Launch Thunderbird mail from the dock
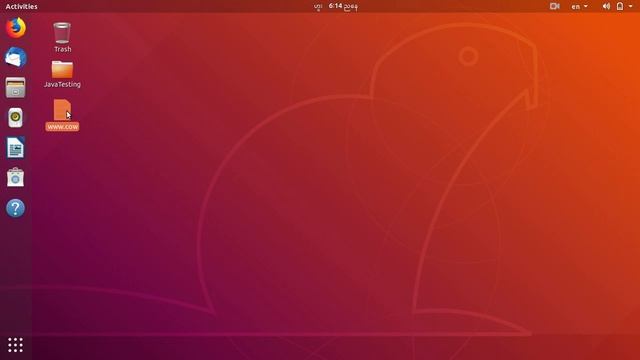The height and width of the screenshot is (360, 640). coord(16,57)
